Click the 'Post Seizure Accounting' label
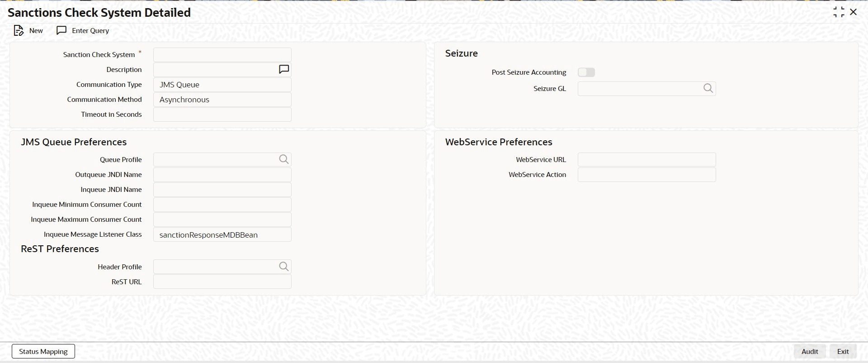 coord(529,72)
